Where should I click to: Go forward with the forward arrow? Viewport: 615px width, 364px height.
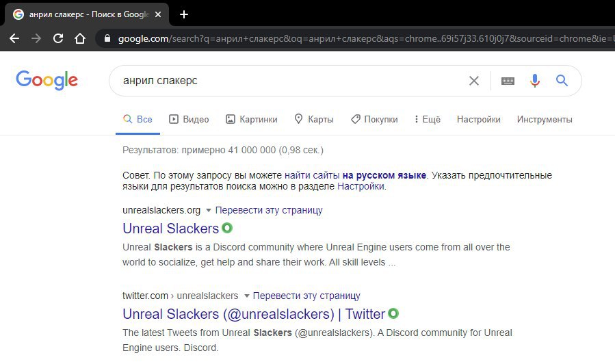click(36, 38)
